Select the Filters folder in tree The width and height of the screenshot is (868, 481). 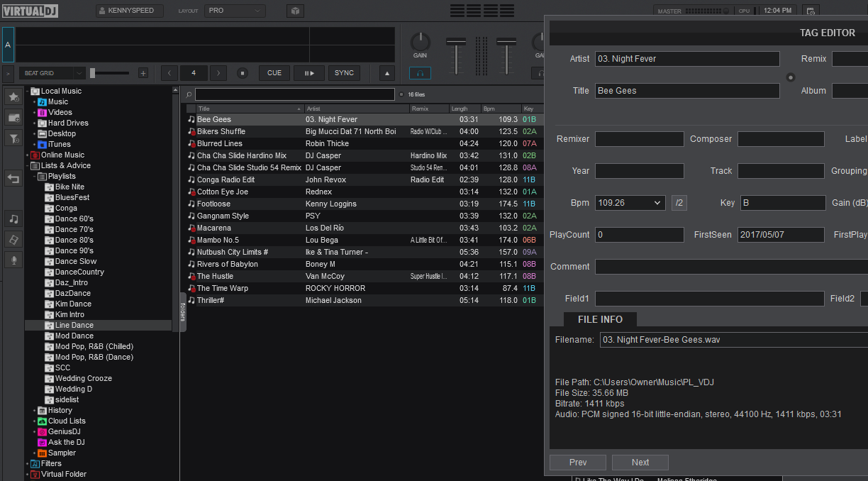point(46,464)
